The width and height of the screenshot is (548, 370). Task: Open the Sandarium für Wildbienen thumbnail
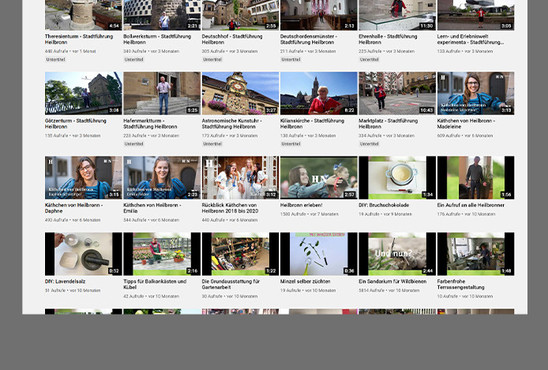[397, 254]
